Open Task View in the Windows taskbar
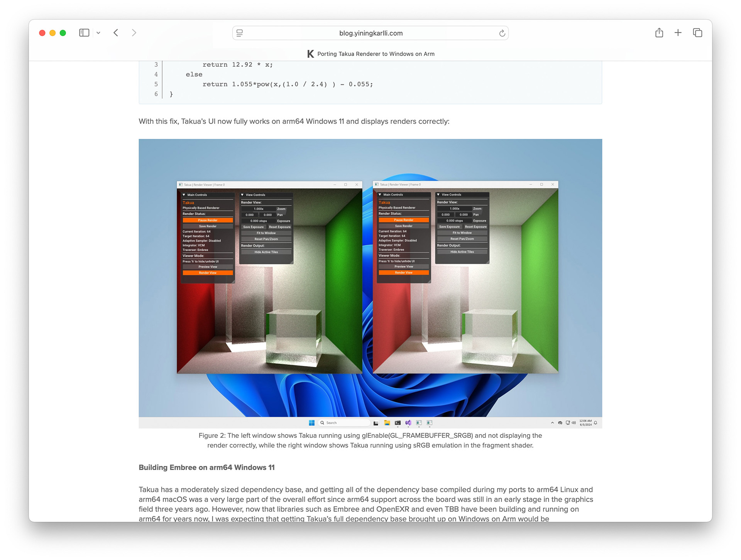This screenshot has width=741, height=560. [376, 423]
